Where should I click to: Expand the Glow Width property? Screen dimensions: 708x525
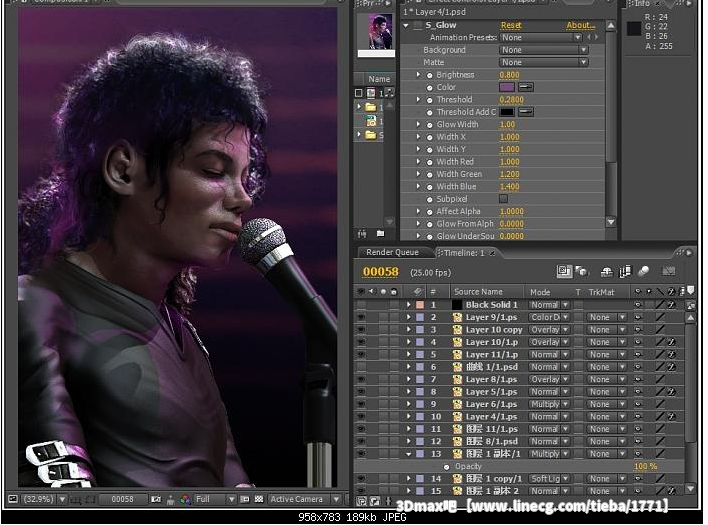[418, 124]
